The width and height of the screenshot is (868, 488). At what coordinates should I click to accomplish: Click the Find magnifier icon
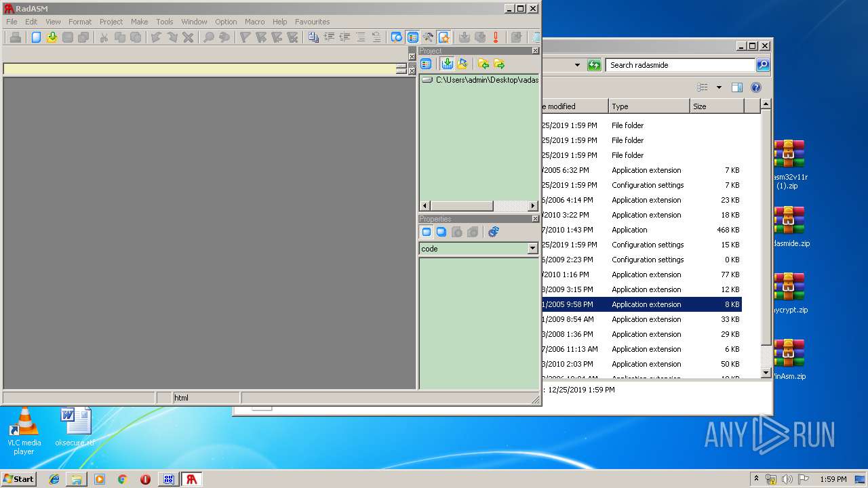pos(209,37)
